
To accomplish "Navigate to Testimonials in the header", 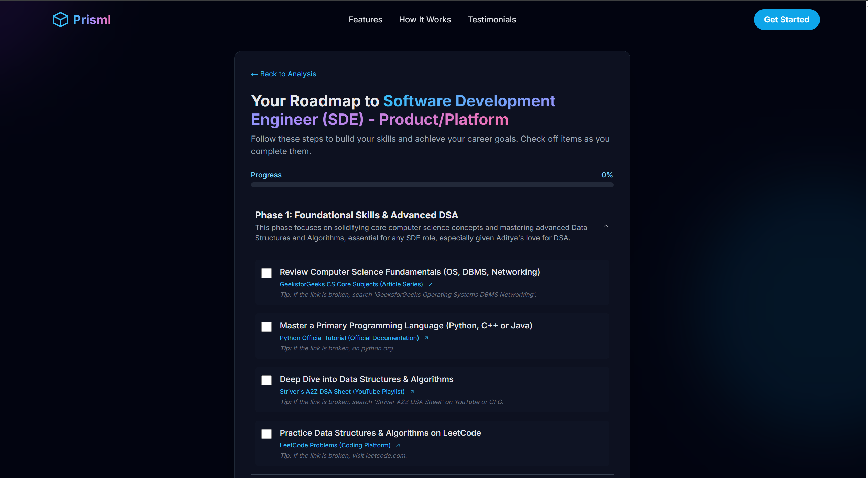I will pos(491,20).
